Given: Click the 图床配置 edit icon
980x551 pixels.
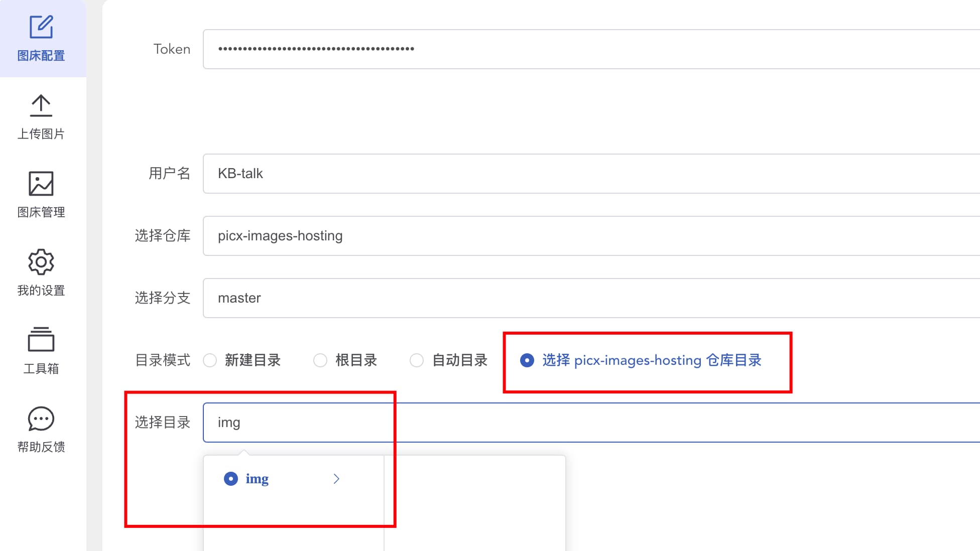Looking at the screenshot, I should click(41, 27).
